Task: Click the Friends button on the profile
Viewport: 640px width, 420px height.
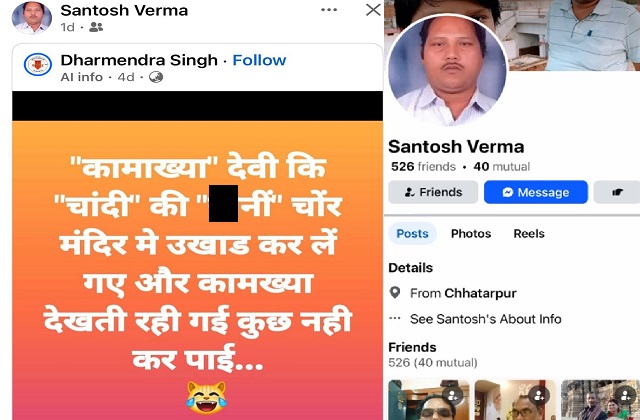Action: [433, 192]
